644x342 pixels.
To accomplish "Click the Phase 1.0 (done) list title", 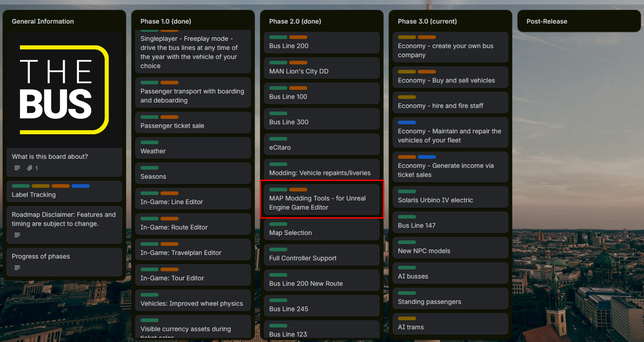I will (x=166, y=21).
